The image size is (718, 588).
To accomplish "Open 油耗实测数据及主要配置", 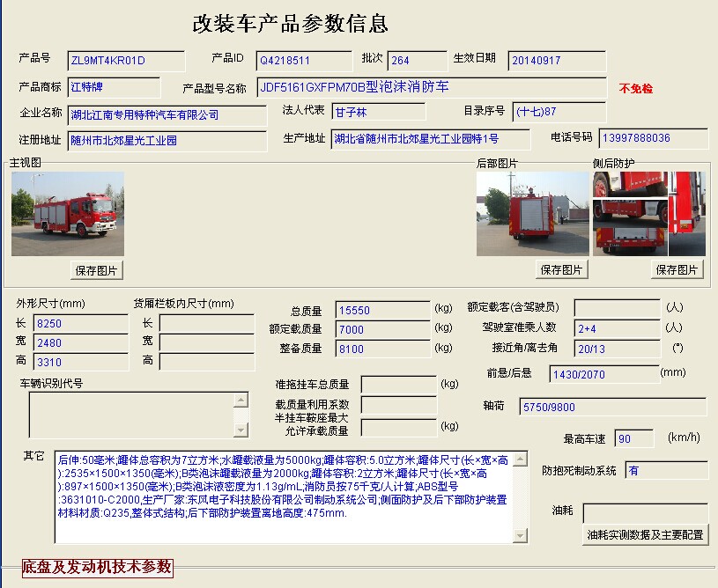I will [645, 534].
